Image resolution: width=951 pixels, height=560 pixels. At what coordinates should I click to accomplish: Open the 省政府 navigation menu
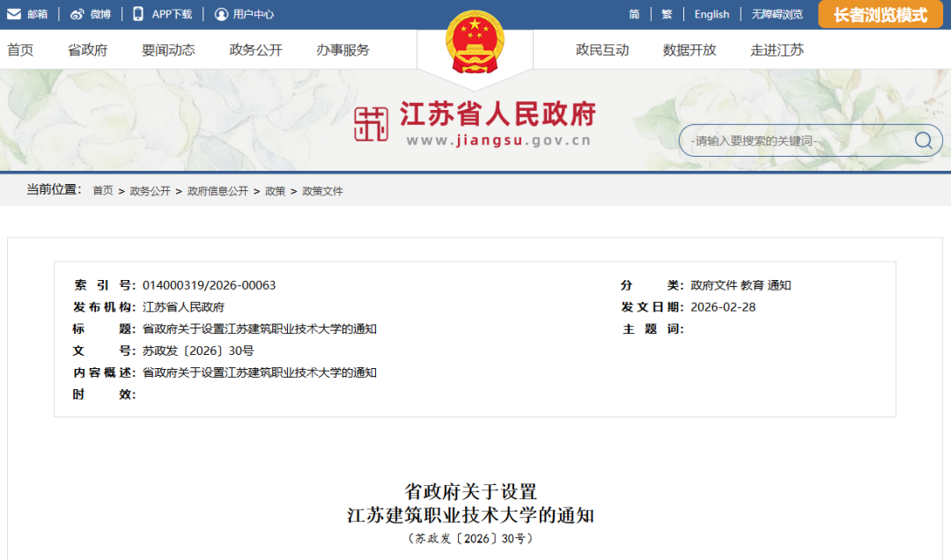pyautogui.click(x=87, y=50)
